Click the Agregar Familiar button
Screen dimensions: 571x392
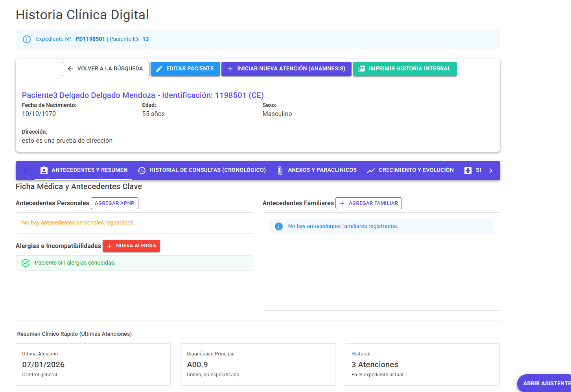pos(368,203)
